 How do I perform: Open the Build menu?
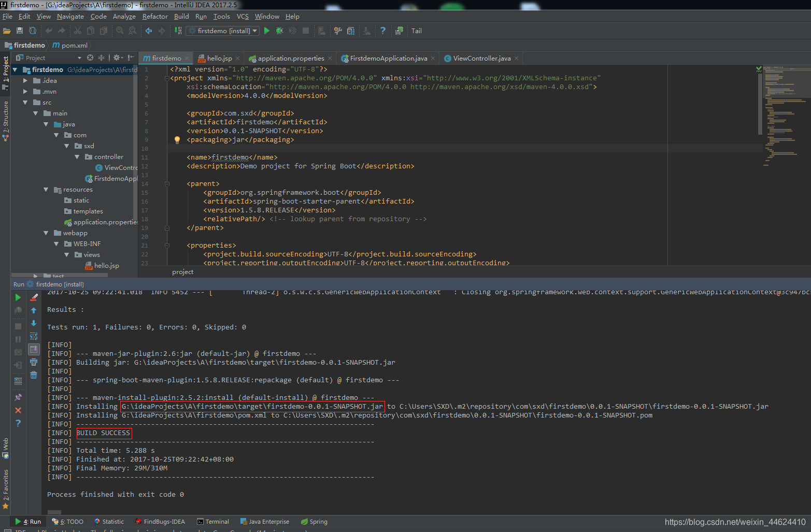(181, 16)
